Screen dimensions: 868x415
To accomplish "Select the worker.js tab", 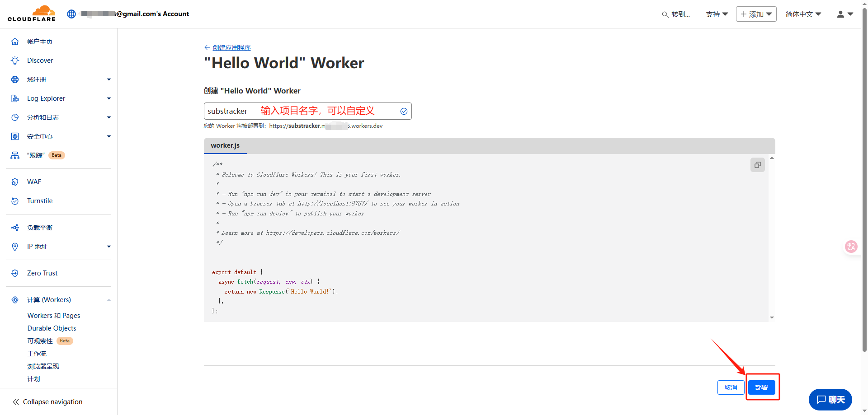I will (225, 145).
